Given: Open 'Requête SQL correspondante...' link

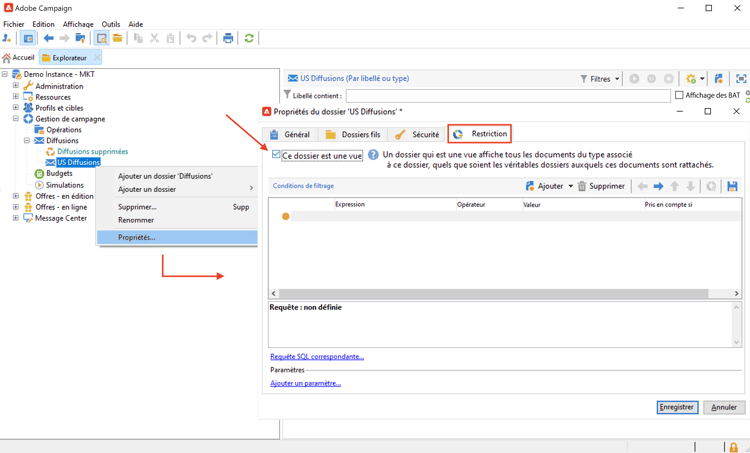Looking at the screenshot, I should point(317,356).
